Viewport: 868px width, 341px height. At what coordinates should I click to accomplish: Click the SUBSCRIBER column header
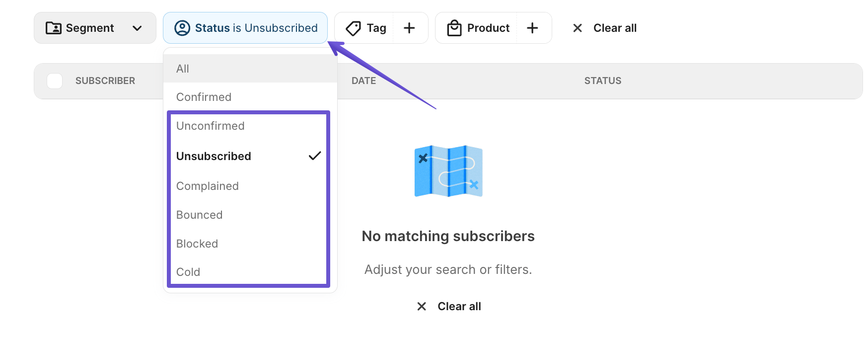(105, 81)
